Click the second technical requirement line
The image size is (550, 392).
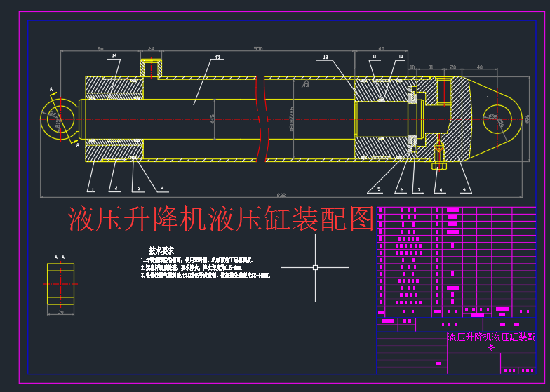pos(191,268)
